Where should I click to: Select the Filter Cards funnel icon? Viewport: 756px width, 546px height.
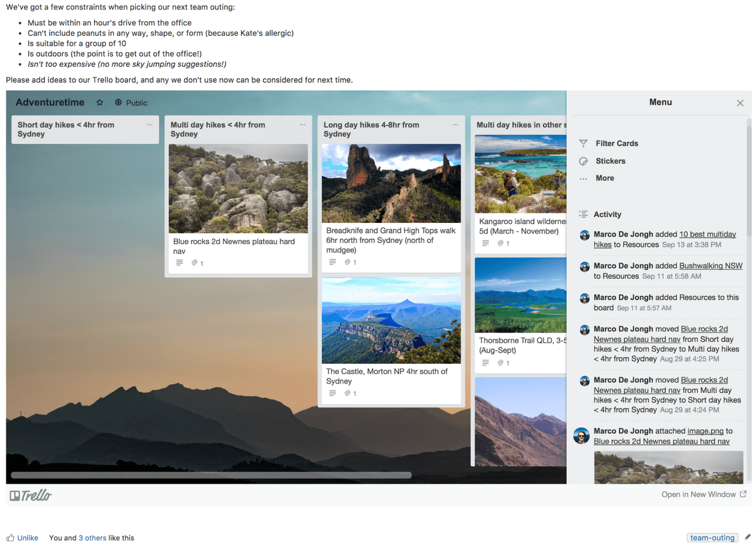coord(583,143)
